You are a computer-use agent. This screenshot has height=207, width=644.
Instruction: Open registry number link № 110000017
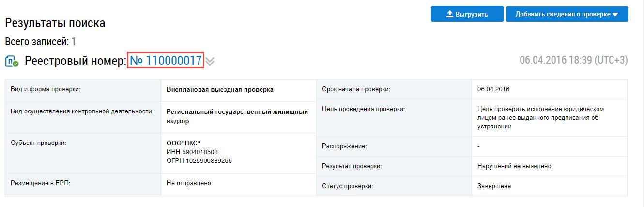click(166, 61)
